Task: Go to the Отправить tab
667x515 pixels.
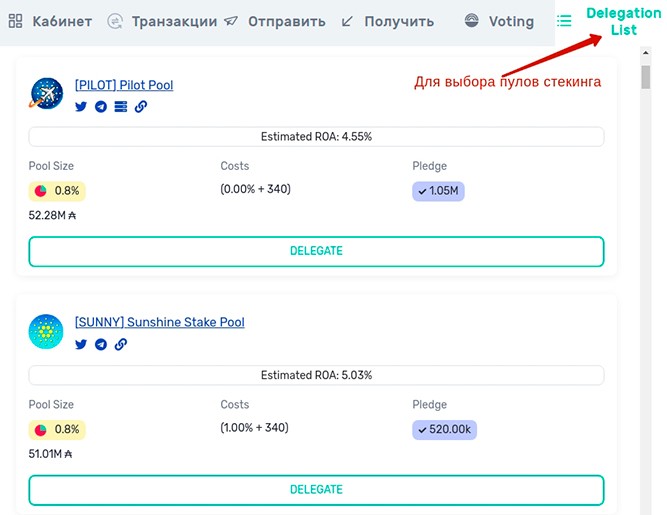Action: pyautogui.click(x=275, y=21)
